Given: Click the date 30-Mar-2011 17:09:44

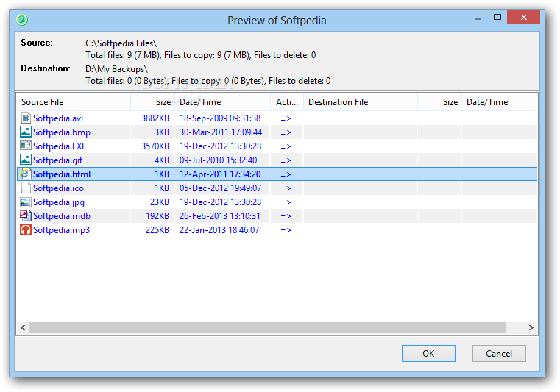Looking at the screenshot, I should tap(221, 132).
